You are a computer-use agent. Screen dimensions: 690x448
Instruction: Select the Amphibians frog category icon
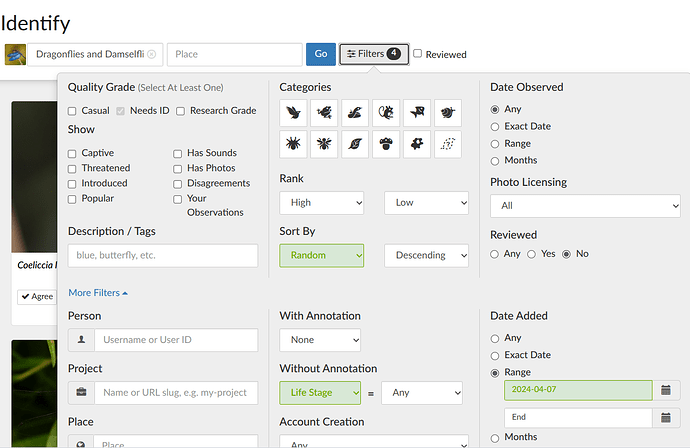[x=324, y=113]
